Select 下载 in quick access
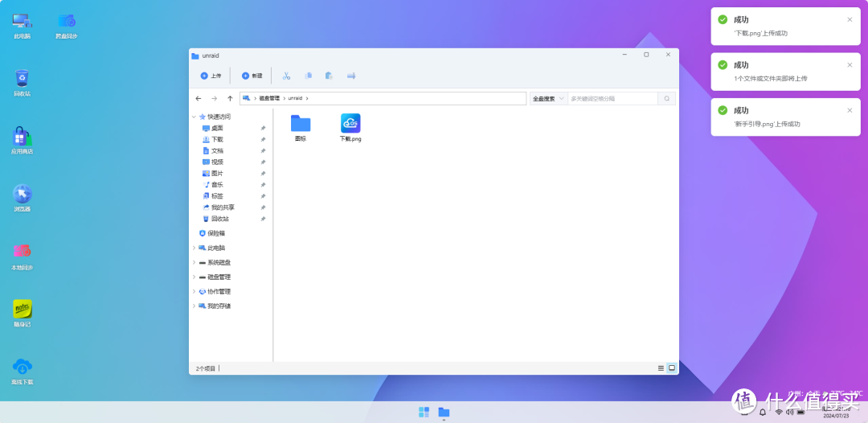The width and height of the screenshot is (868, 423). 212,139
